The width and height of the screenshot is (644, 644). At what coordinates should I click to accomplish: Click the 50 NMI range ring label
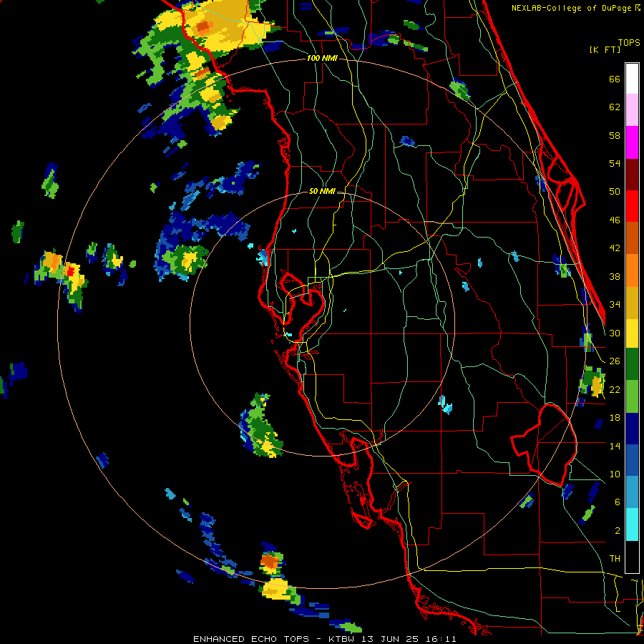(321, 191)
